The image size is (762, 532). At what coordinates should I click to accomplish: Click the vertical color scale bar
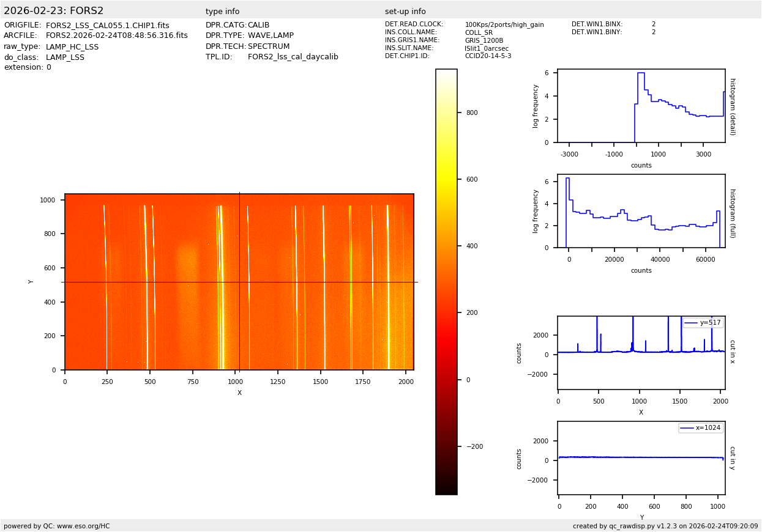click(x=446, y=281)
